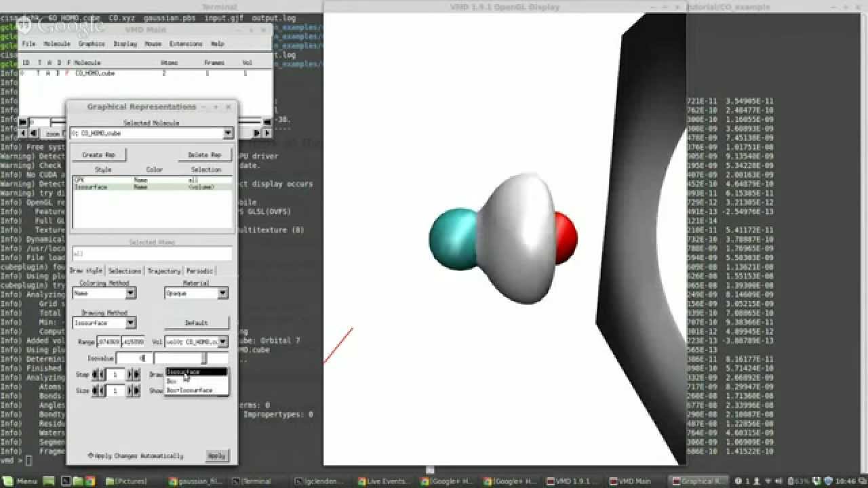The width and height of the screenshot is (868, 488).
Task: Click the clock in system tray
Action: [x=845, y=481]
